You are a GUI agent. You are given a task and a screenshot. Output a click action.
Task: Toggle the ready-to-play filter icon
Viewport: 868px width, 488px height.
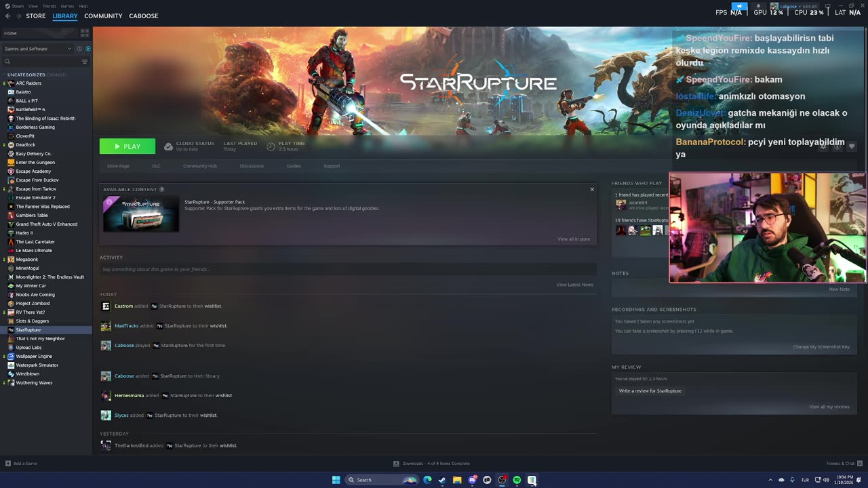coord(87,49)
